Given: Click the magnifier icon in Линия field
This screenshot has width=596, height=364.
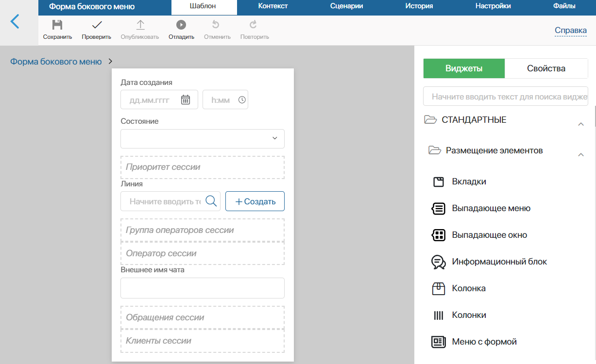Looking at the screenshot, I should pos(211,201).
